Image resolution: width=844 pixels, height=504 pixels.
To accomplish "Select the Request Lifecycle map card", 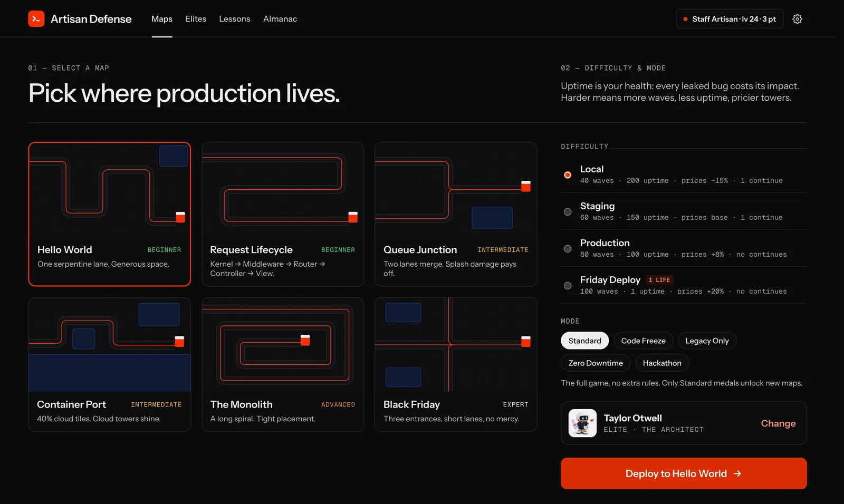I will click(283, 214).
